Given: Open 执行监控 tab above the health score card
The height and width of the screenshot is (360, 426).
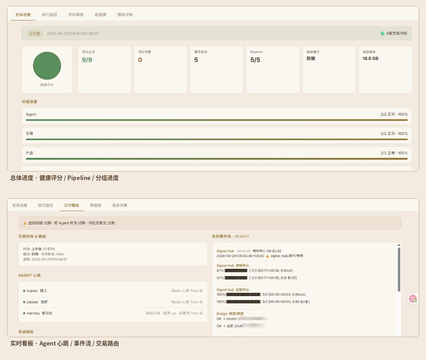Looking at the screenshot, I should coord(49,15).
